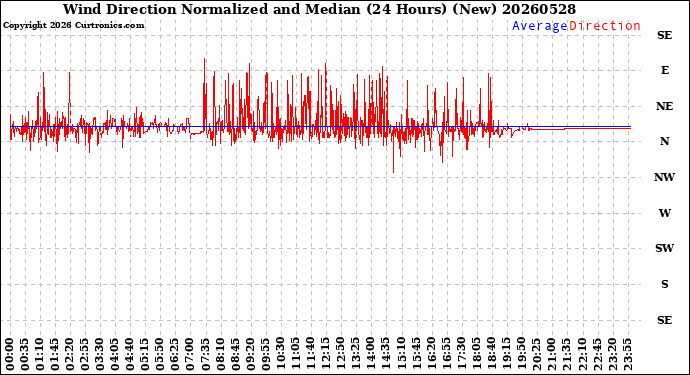The width and height of the screenshot is (690, 375).
Task: Click the 11:40 time axis label
Action: pyautogui.click(x=311, y=354)
